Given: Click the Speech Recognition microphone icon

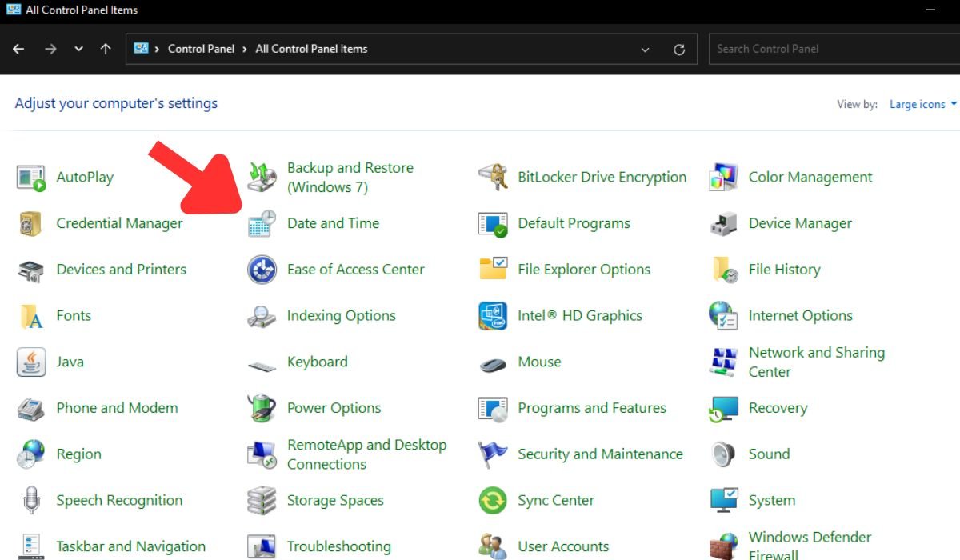Looking at the screenshot, I should (31, 501).
